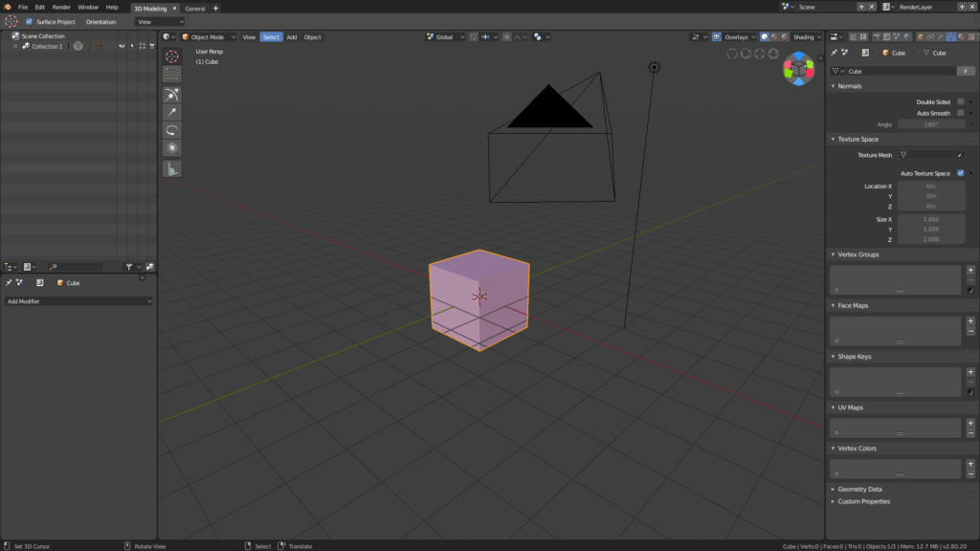
Task: Click the viewport navigation gizmo
Action: [x=798, y=68]
